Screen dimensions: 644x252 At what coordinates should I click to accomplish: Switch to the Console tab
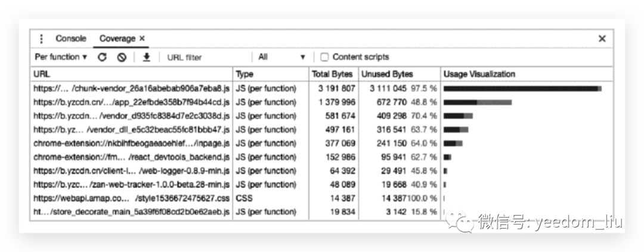(x=71, y=39)
